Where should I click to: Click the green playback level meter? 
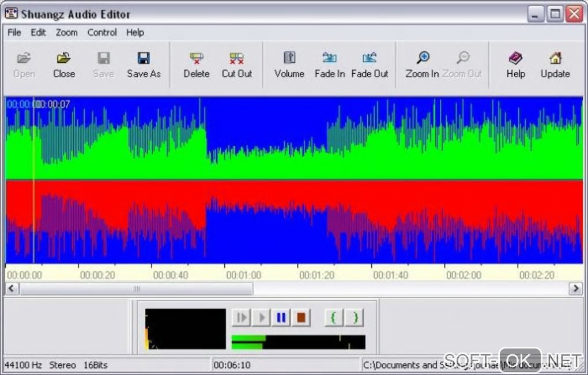coord(299,342)
